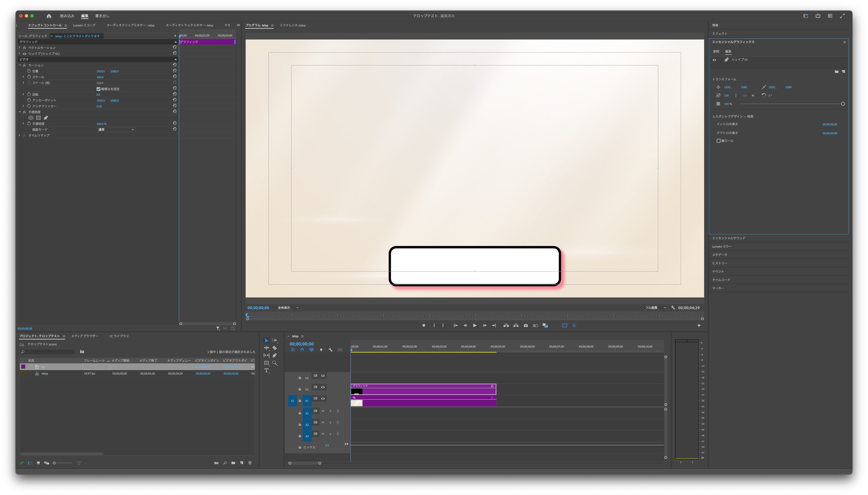868x495 pixels.
Task: Toggle track lock for V2
Action: [x=300, y=389]
